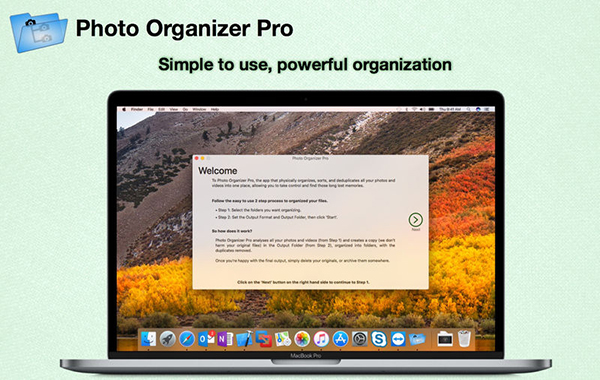The height and width of the screenshot is (380, 600).
Task: Launch Xcode from the dock
Action: coord(245,339)
